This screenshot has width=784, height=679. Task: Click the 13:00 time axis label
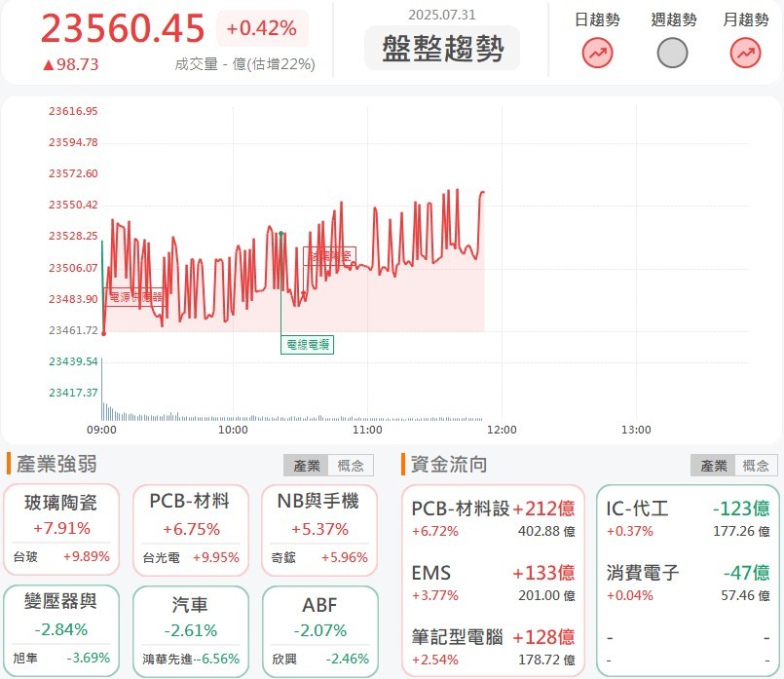[636, 430]
